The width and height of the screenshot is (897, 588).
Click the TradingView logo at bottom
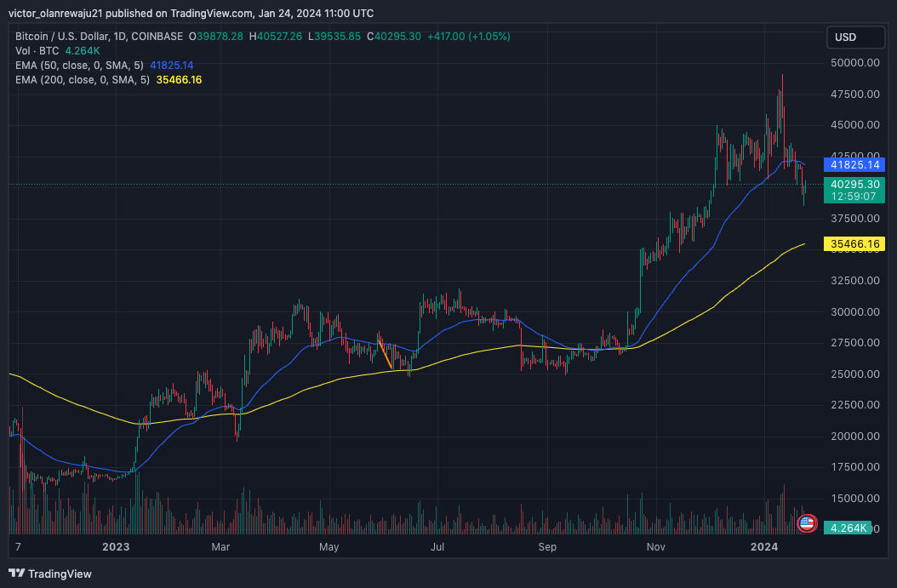[50, 574]
